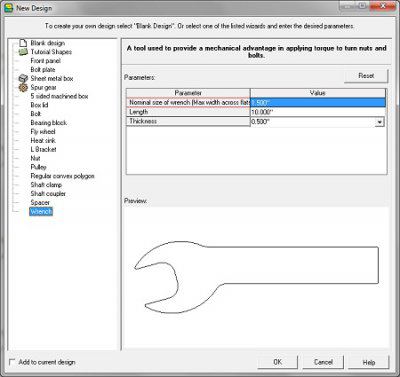The image size is (400, 377).
Task: Select the highlighted Wrench wizard
Action: 41,211
